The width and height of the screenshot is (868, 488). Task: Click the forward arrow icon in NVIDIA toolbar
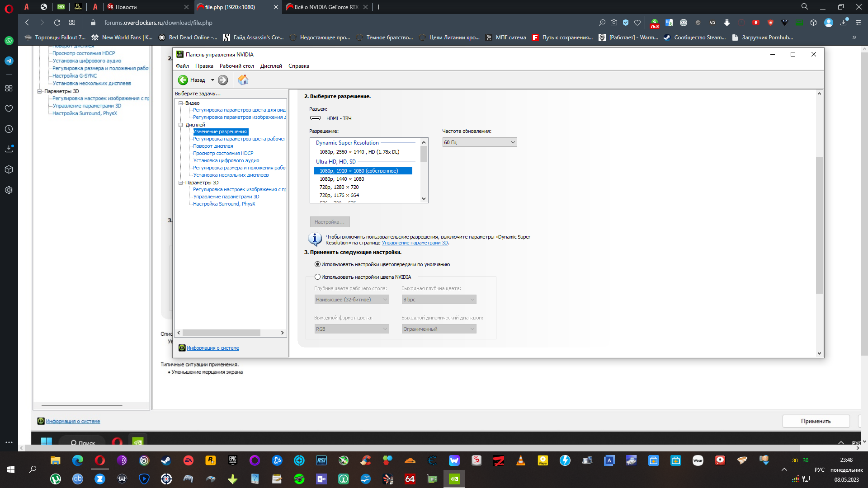[x=223, y=80]
